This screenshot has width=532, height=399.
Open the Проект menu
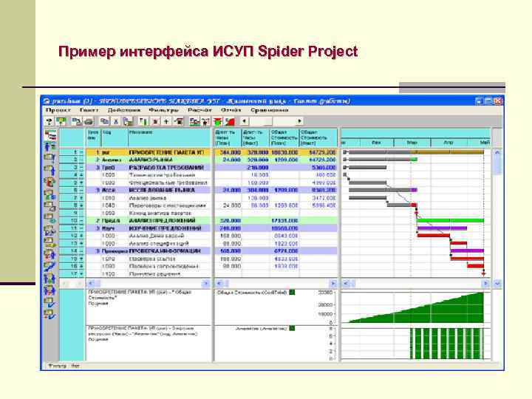coord(58,110)
